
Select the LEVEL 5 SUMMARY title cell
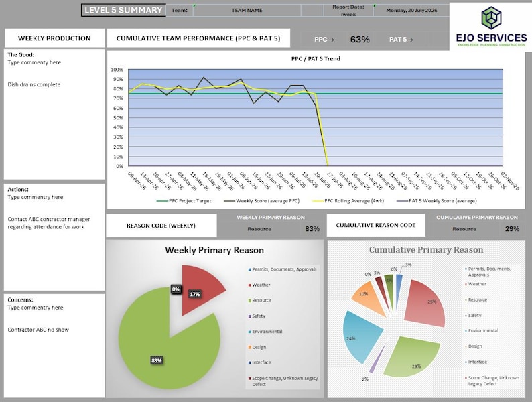click(x=123, y=10)
